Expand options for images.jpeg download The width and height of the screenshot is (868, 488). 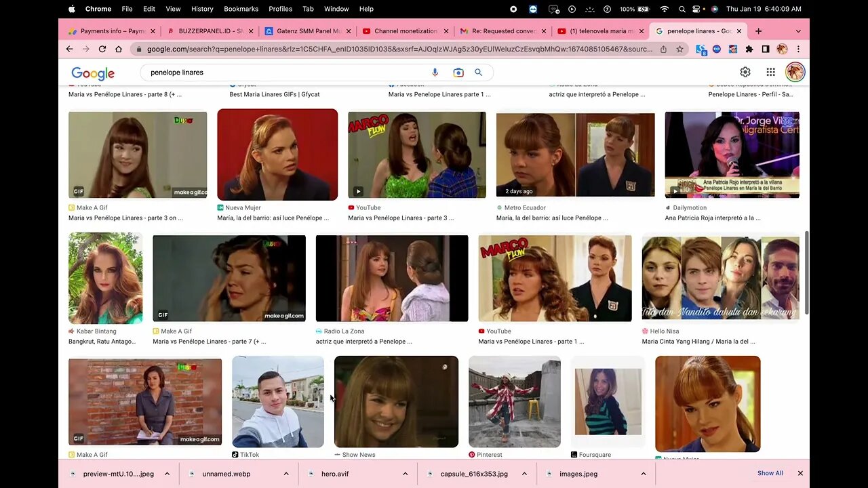tap(644, 474)
